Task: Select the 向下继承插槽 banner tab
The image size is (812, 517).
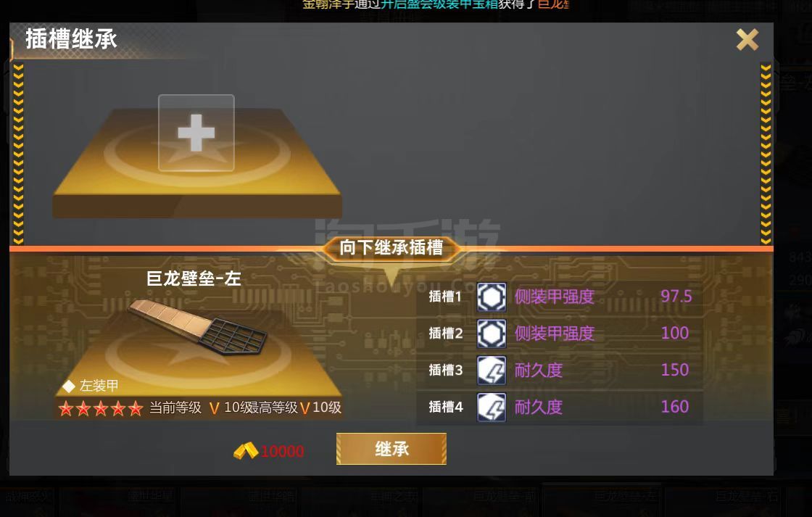Action: [391, 247]
